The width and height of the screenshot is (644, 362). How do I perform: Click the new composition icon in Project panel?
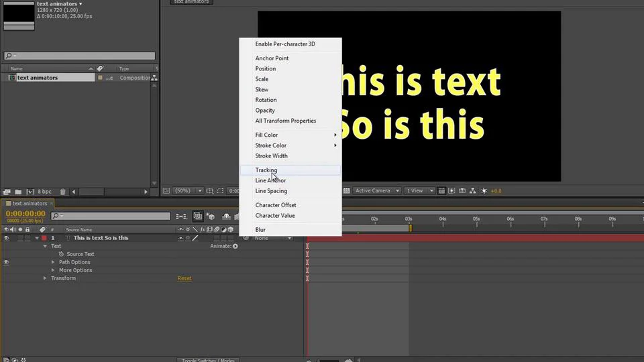[30, 192]
